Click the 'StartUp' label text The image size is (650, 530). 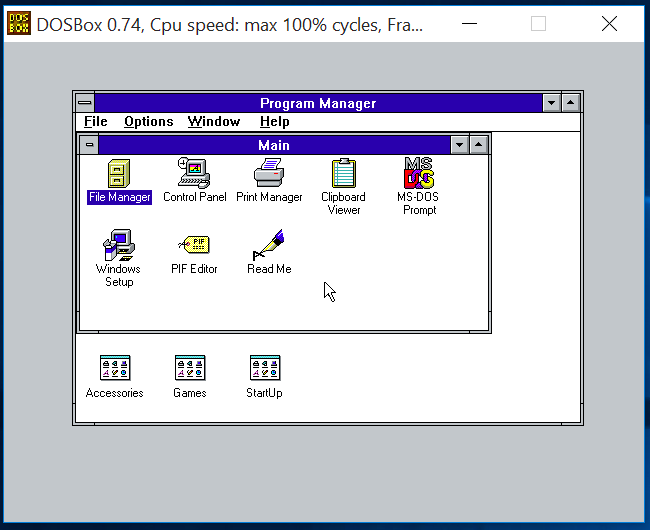click(x=264, y=392)
